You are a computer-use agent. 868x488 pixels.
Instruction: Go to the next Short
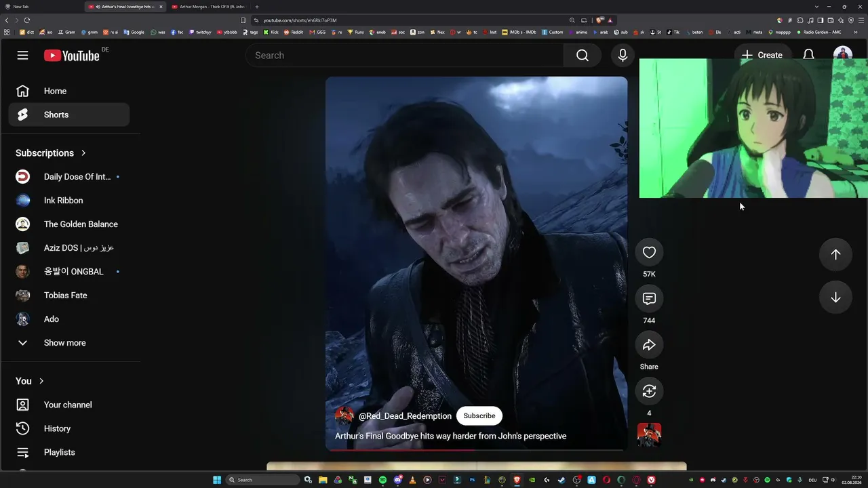(x=835, y=298)
